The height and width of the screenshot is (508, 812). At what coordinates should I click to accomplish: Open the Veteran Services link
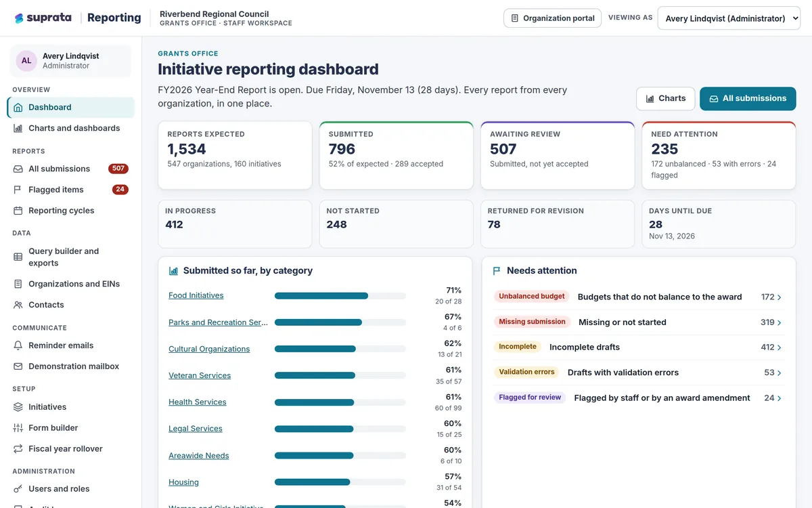coord(200,375)
